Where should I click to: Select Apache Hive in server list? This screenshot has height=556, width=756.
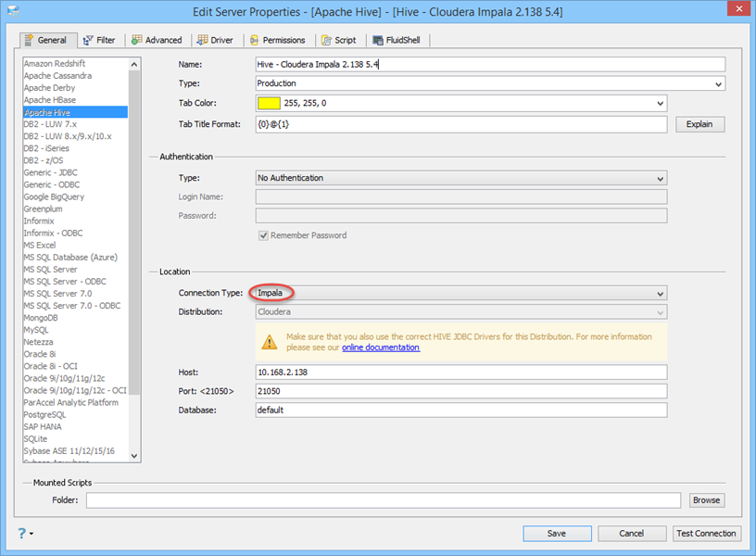[76, 112]
